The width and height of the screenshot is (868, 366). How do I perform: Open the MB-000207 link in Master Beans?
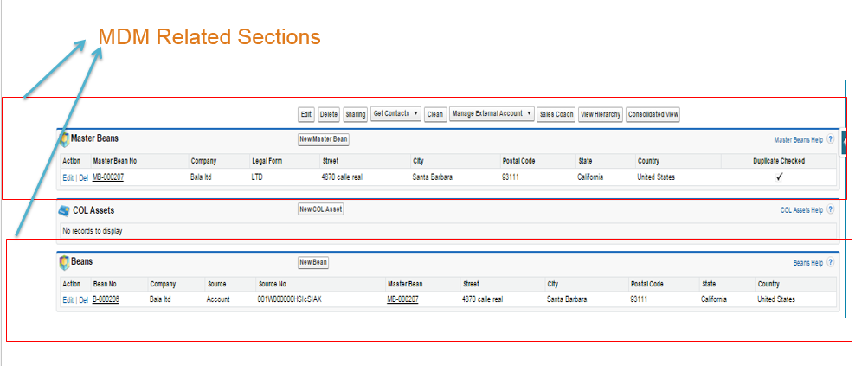[x=108, y=177]
